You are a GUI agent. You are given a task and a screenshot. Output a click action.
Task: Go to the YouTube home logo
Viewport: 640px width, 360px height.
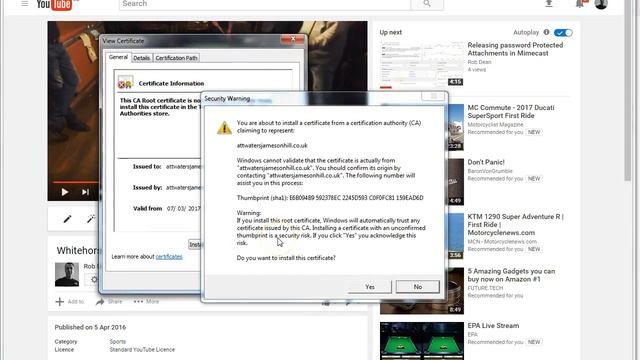click(55, 4)
